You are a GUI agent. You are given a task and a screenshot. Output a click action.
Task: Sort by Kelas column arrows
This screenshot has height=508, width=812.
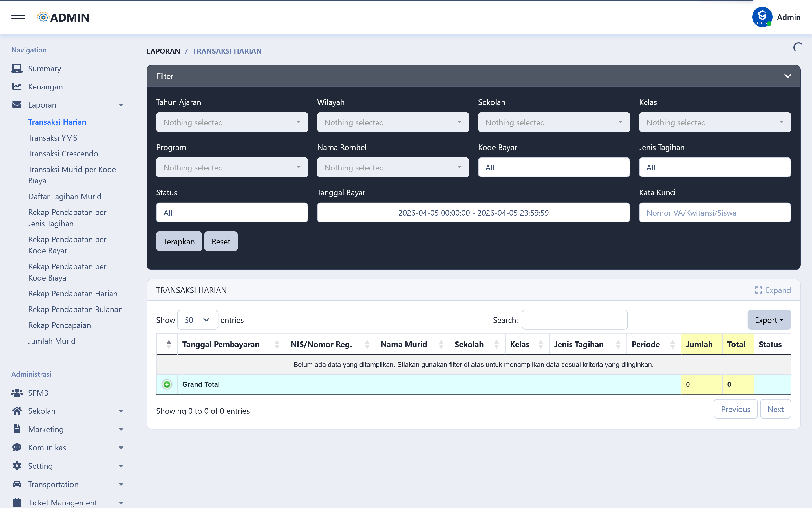[540, 344]
